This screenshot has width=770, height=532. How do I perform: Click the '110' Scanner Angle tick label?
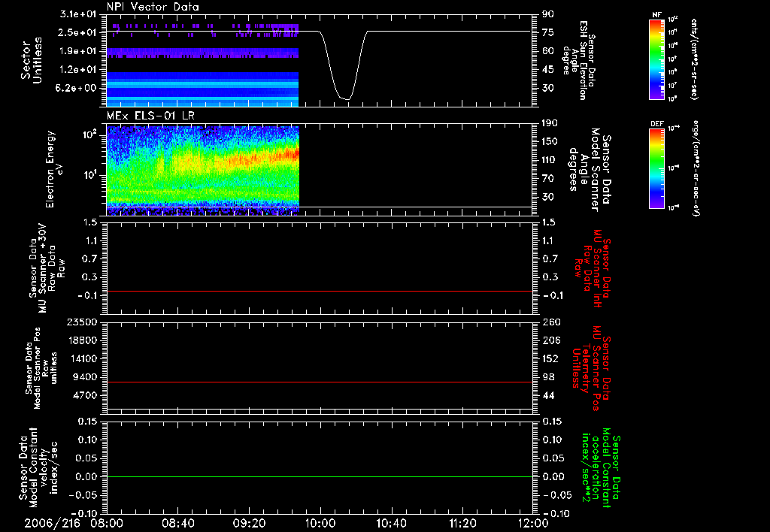click(550, 160)
